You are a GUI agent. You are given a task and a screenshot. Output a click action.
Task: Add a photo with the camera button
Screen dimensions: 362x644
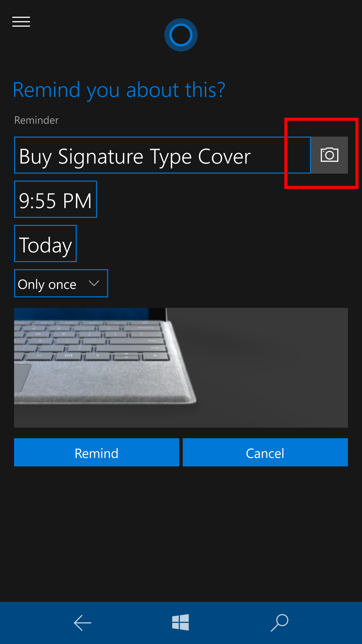pos(329,155)
